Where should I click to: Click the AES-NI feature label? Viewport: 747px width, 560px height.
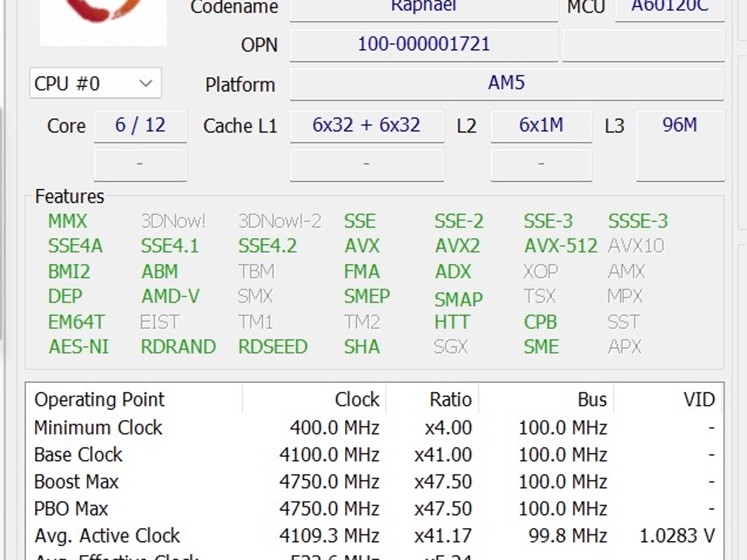[79, 347]
